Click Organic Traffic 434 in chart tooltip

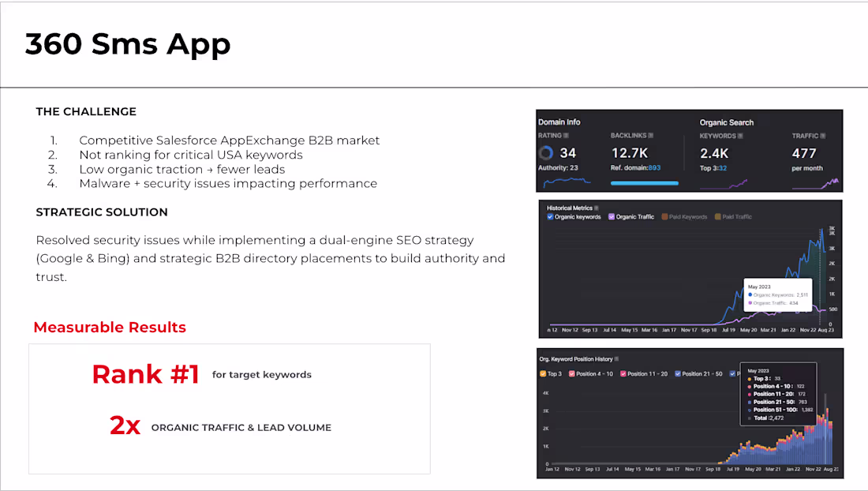tap(773, 303)
